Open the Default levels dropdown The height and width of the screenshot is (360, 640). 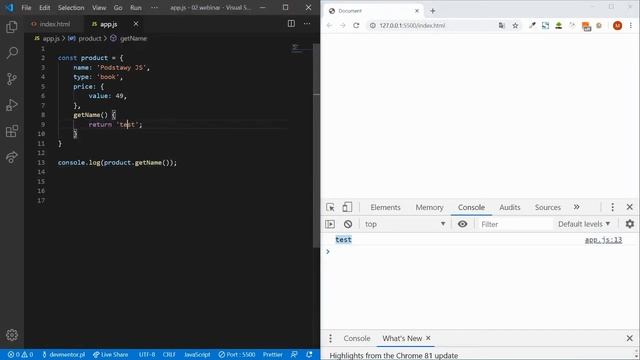point(584,224)
